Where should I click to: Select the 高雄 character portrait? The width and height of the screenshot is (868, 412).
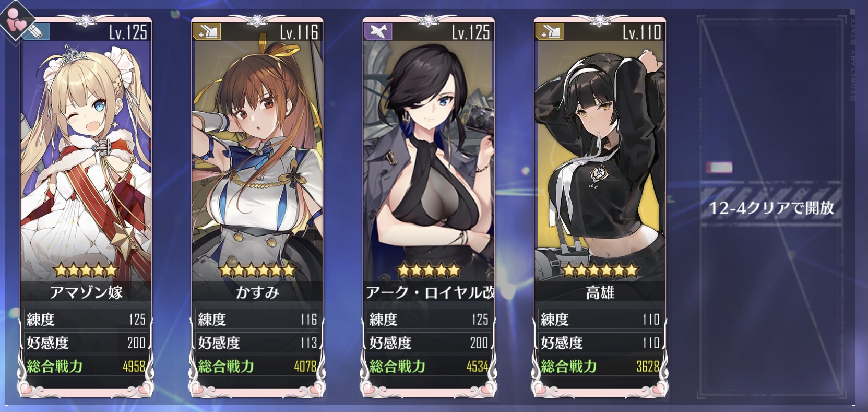coord(600,151)
